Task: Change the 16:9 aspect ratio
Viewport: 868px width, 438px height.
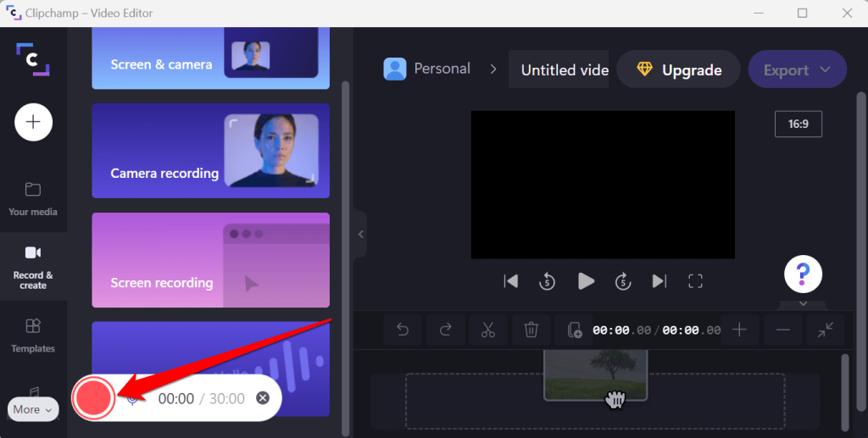Action: [x=798, y=124]
